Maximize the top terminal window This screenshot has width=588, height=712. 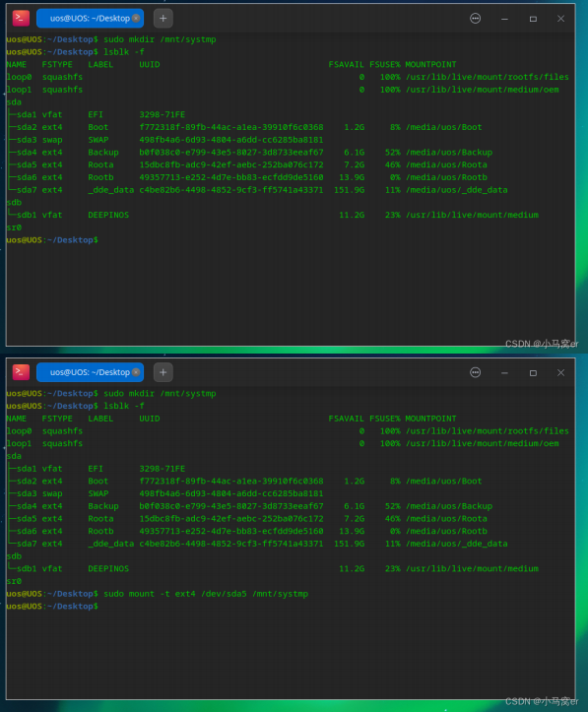533,19
